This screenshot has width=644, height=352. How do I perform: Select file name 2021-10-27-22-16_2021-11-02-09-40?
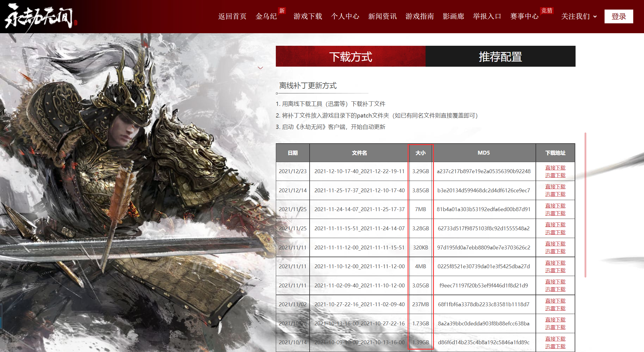coord(359,304)
